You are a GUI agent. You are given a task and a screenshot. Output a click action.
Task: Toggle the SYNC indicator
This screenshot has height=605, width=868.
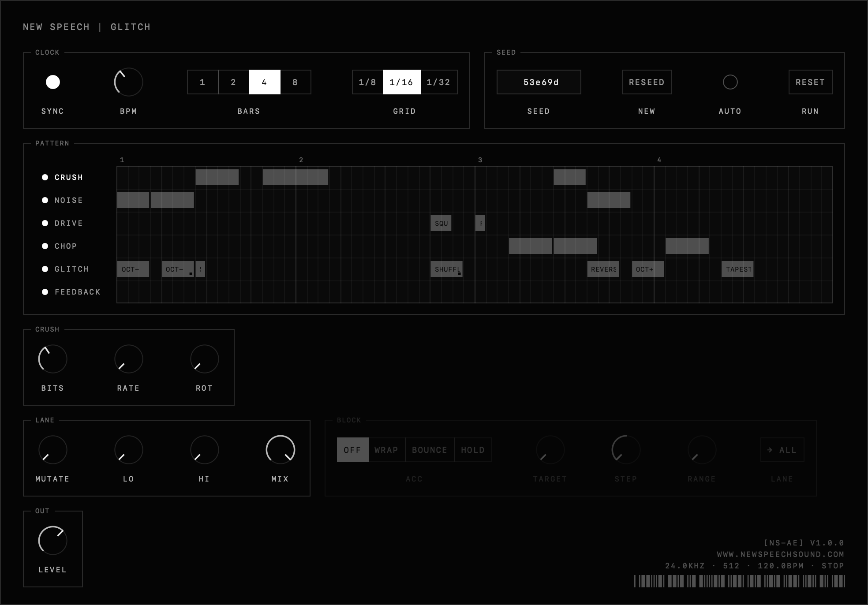(53, 82)
